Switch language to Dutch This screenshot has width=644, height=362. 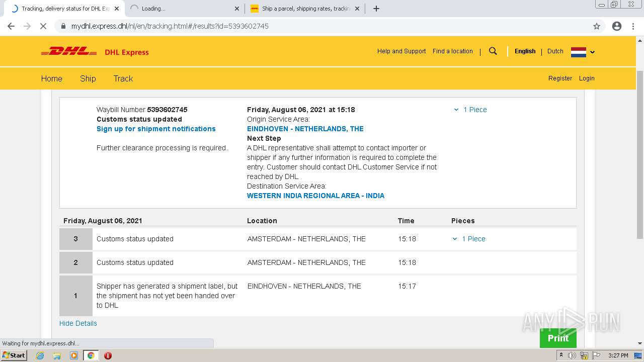click(555, 51)
